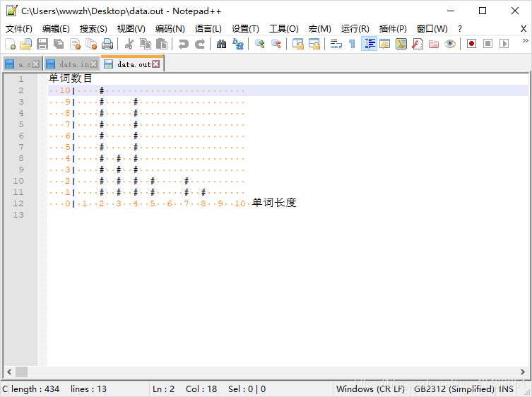
Task: Click the Save All toolbar icon
Action: pos(59,44)
